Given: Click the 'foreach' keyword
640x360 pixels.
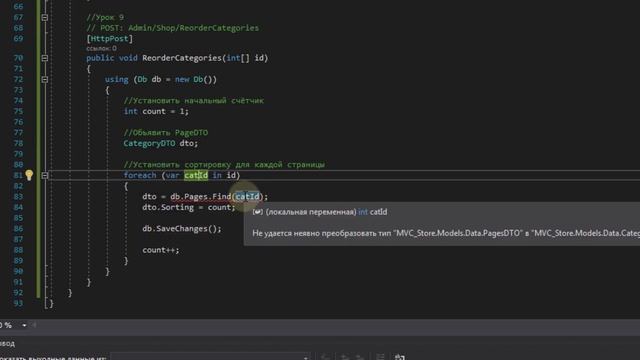Looking at the screenshot, I should [x=140, y=175].
